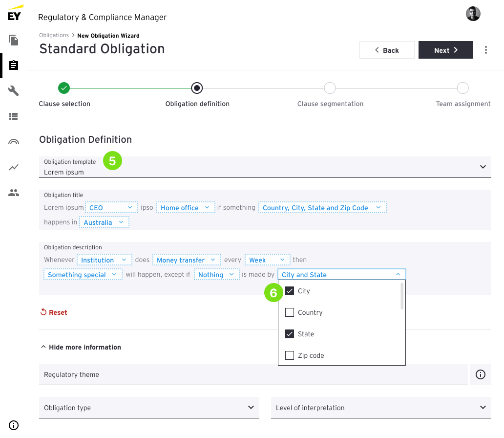Select the clipboard obligations sidebar icon

14,66
